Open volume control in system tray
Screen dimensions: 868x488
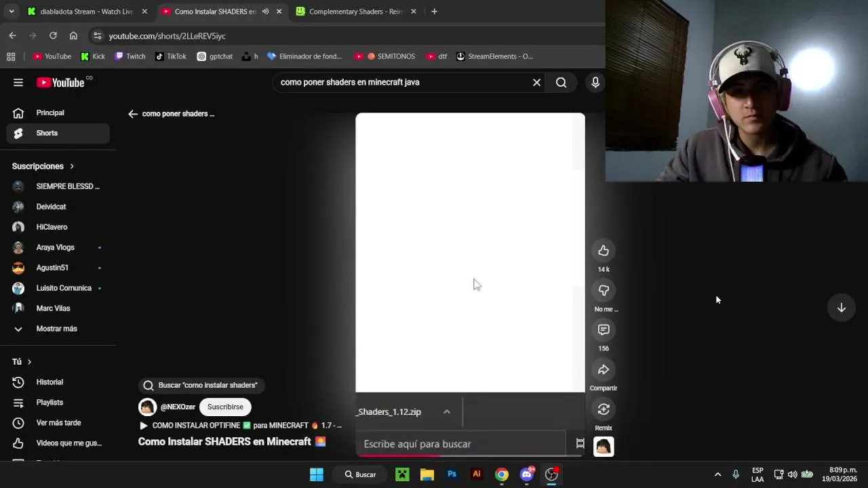coord(792,474)
